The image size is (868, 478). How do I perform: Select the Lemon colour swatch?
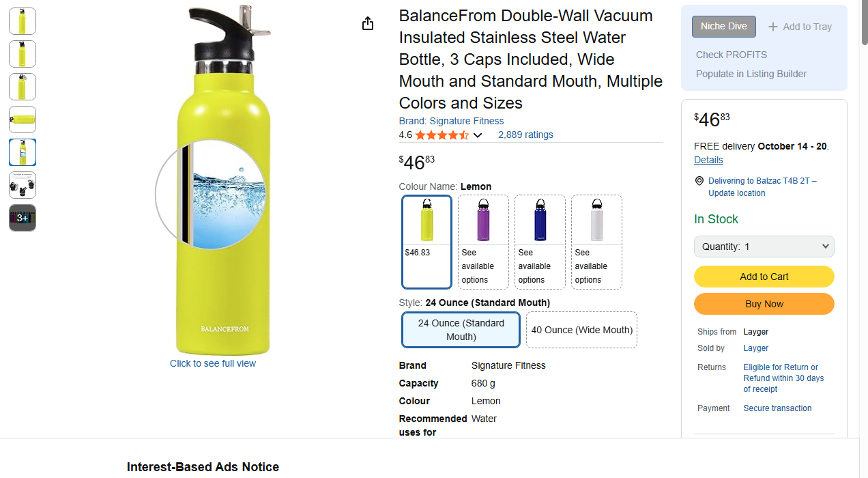pos(427,242)
